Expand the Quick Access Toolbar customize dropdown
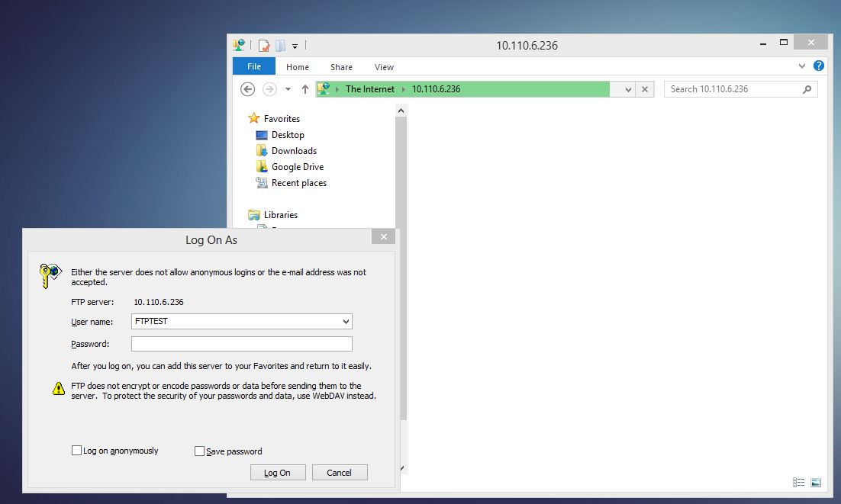 [295, 45]
